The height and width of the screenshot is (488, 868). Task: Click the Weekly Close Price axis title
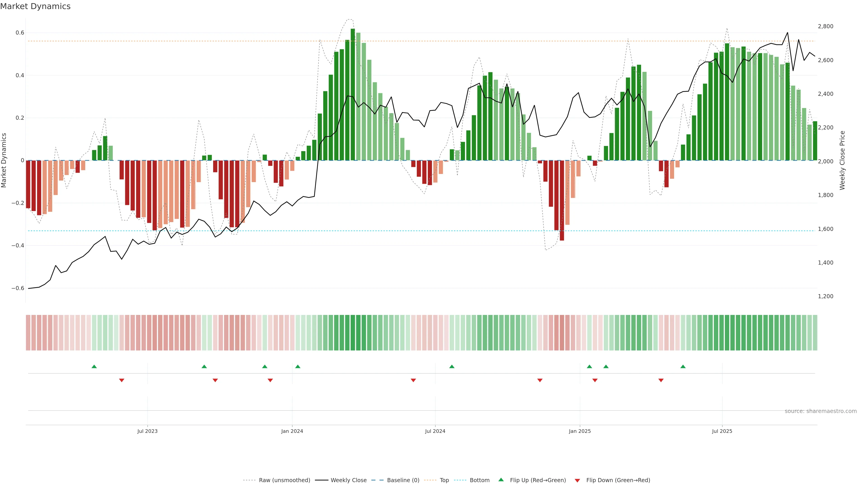click(842, 160)
